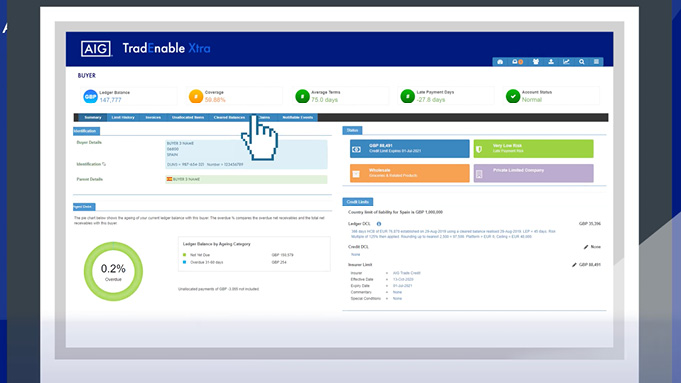Open notifications bell with orange badge
This screenshot has width=681, height=383.
(517, 62)
